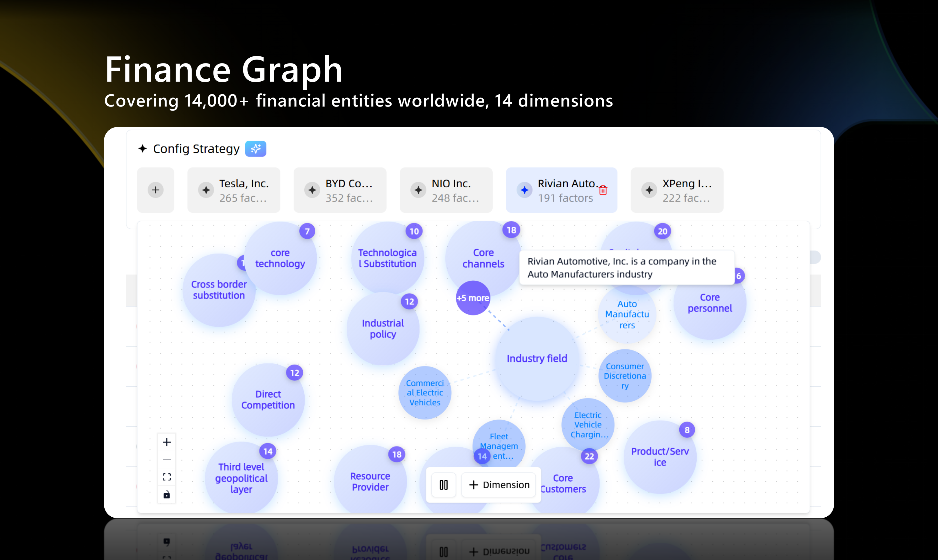
Task: Delete Rivian Auto with red trash icon
Action: [x=603, y=190]
